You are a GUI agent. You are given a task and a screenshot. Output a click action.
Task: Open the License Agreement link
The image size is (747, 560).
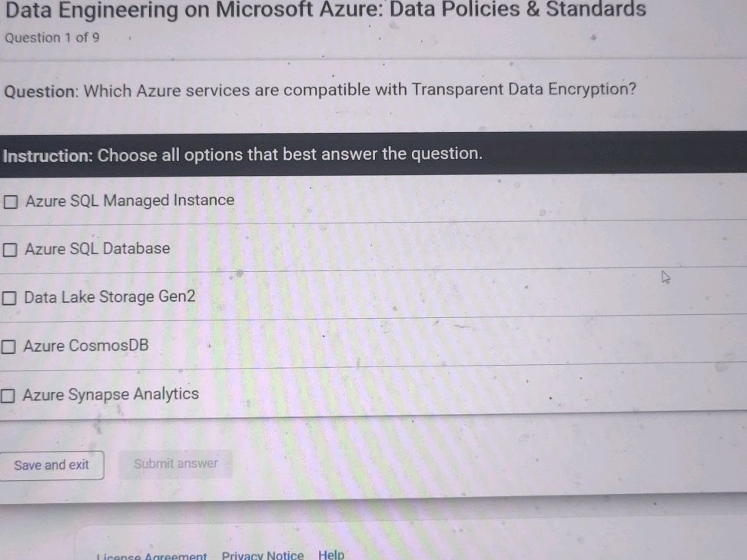tap(151, 555)
